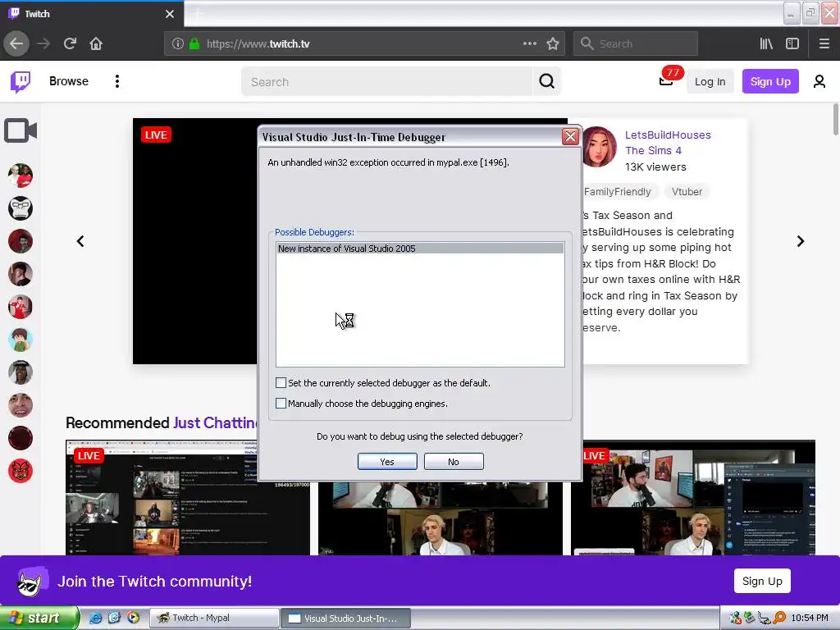
Task: Click the browser home icon
Action: click(x=96, y=44)
